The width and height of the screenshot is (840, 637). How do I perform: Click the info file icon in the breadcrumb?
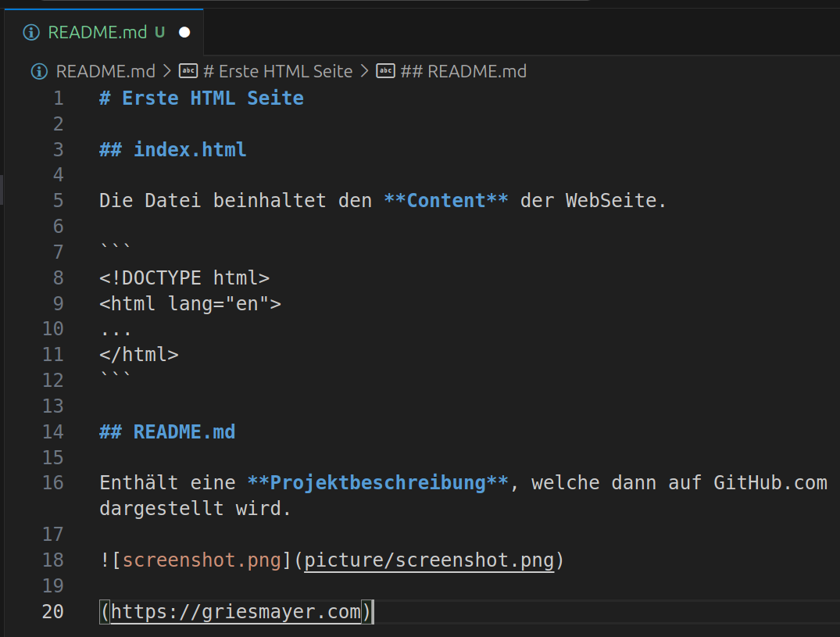[x=39, y=71]
